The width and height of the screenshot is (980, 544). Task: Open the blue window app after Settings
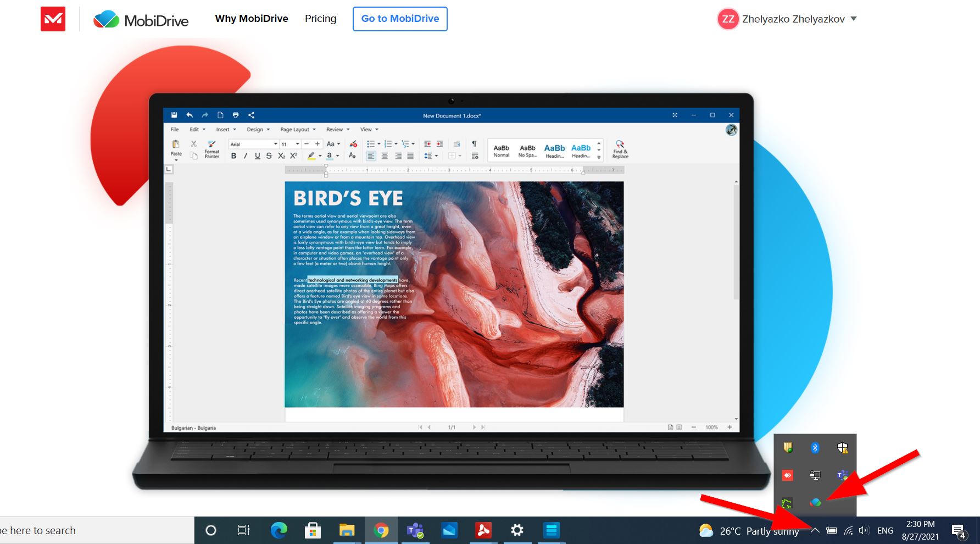[551, 530]
